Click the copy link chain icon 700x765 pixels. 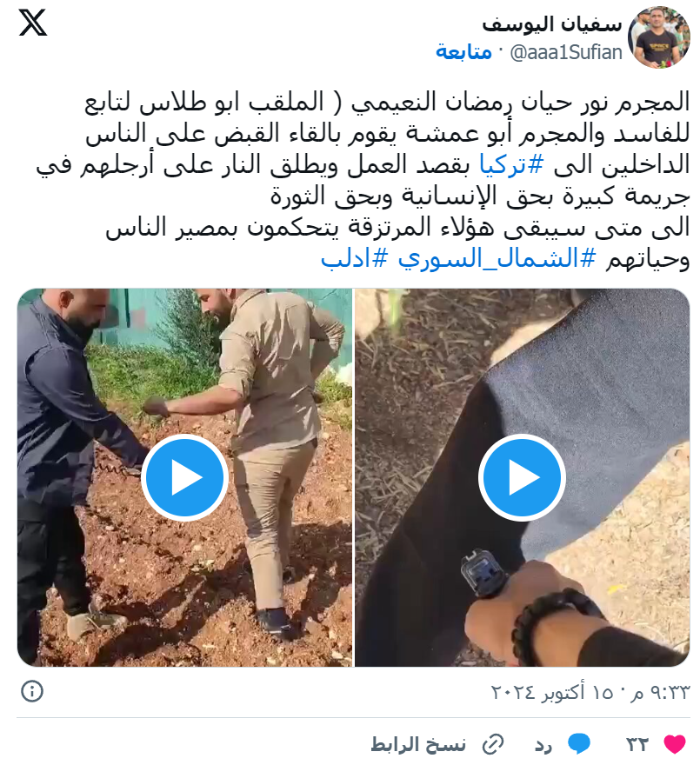coord(493,744)
